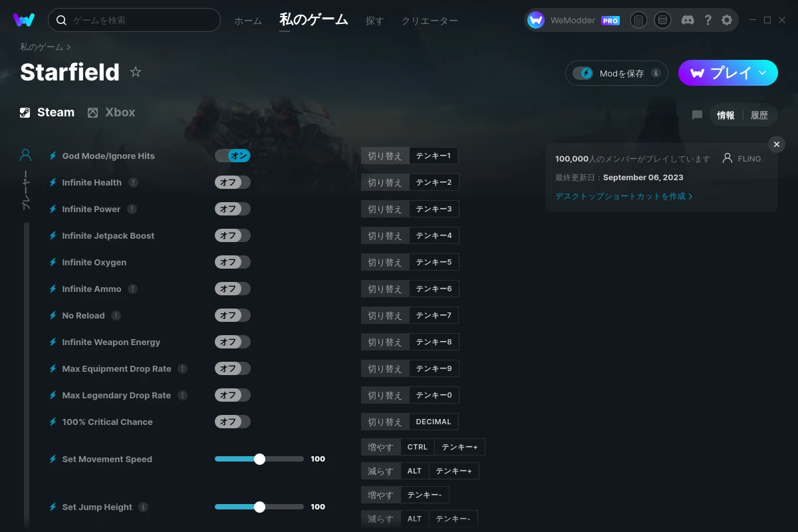Enable Max Legendary Drop Rate toggle
The width and height of the screenshot is (798, 532).
point(233,395)
